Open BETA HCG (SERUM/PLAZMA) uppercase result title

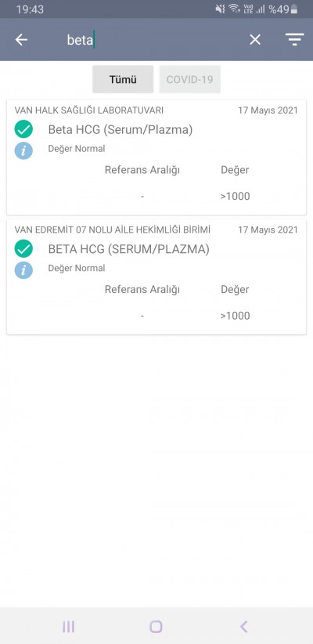pyautogui.click(x=129, y=249)
